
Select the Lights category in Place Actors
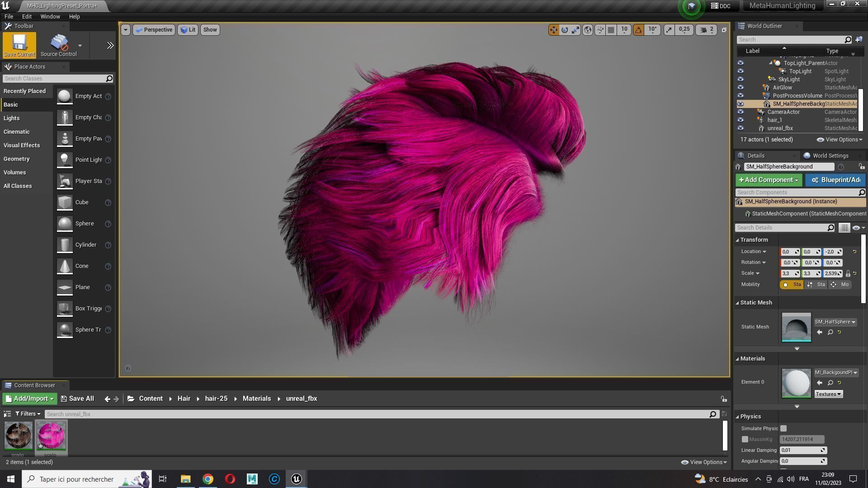pos(12,118)
